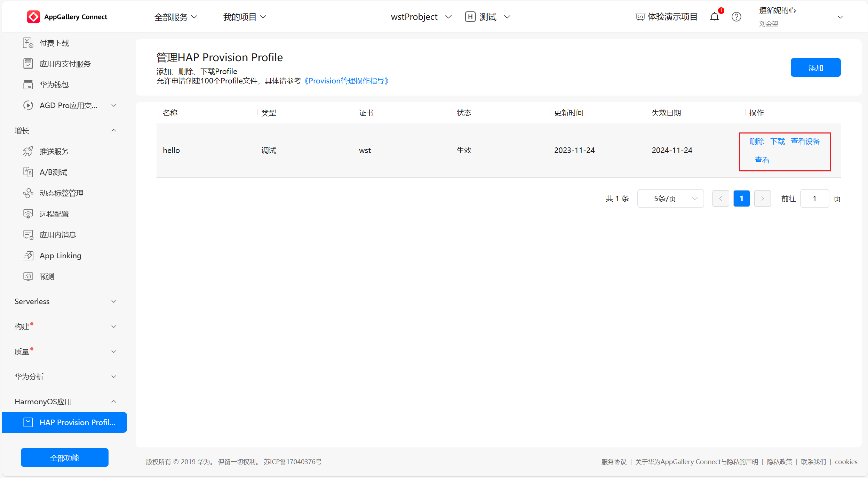Click the 应用内消息 message icon
The width and height of the screenshot is (868, 478).
pos(28,235)
